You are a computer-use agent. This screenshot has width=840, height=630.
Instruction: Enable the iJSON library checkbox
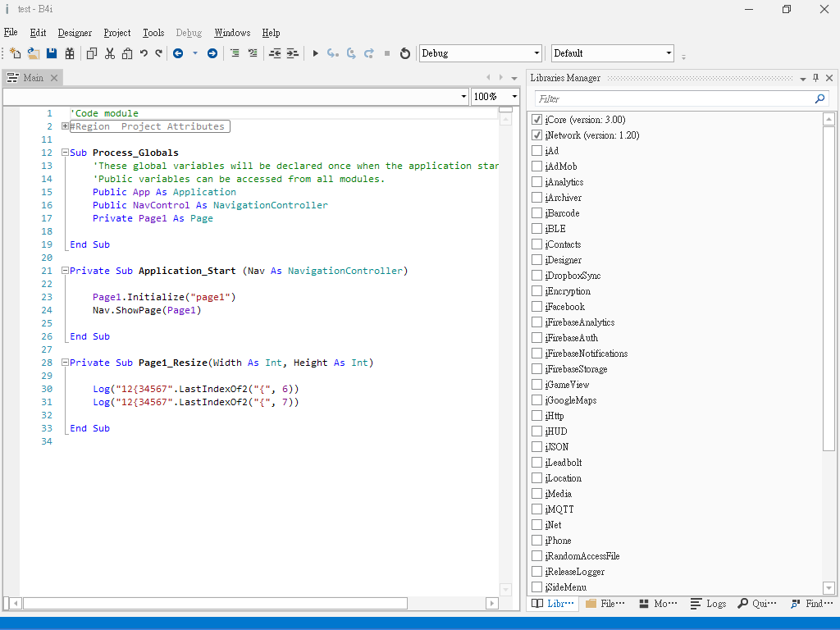536,447
